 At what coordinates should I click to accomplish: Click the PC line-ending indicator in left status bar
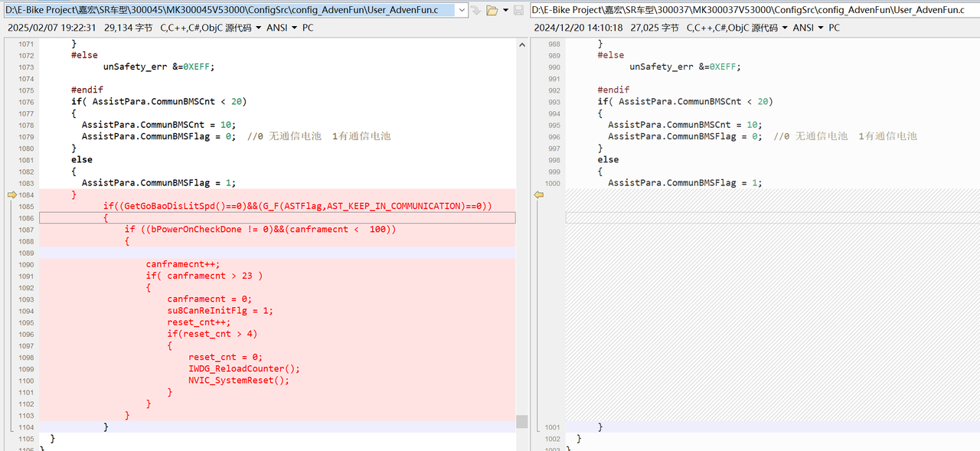[307, 27]
